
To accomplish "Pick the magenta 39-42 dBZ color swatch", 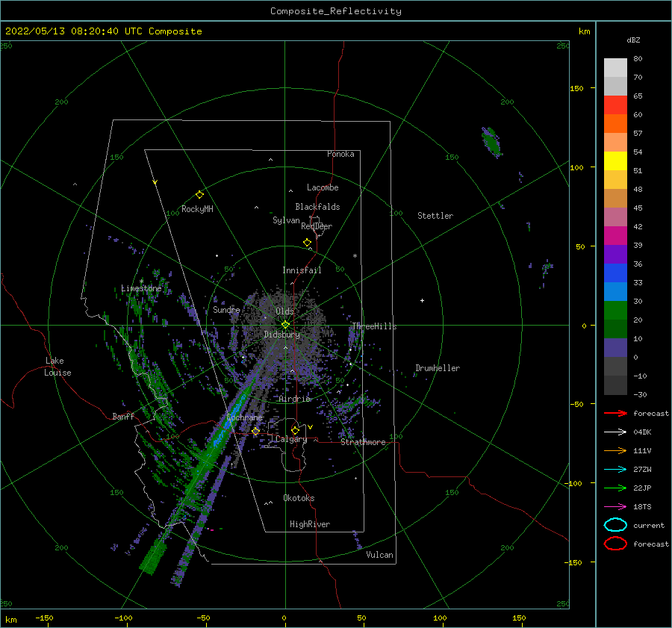I will [615, 236].
